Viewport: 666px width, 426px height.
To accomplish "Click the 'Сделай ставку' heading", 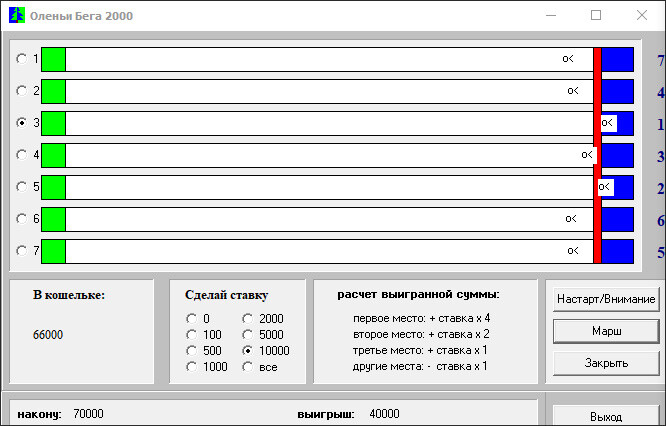I will click(226, 295).
